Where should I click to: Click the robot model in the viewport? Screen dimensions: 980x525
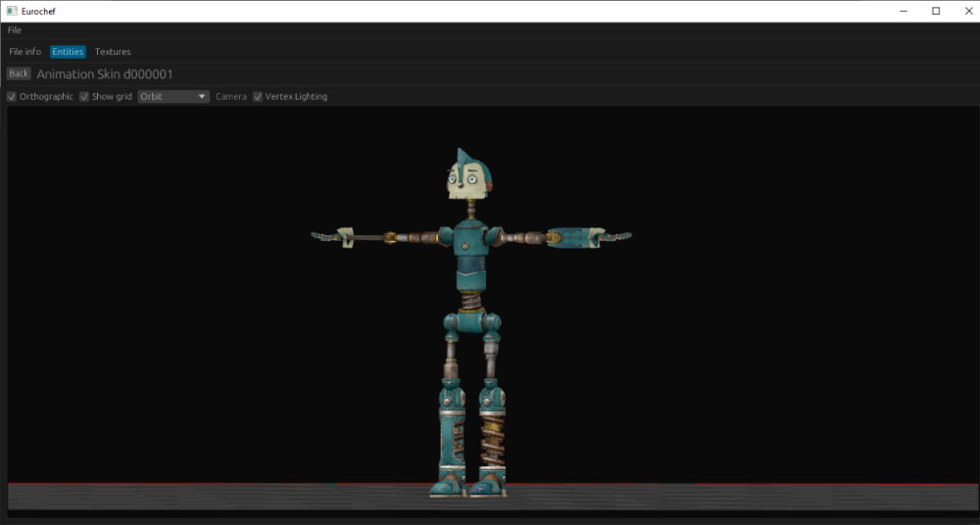coord(470,322)
